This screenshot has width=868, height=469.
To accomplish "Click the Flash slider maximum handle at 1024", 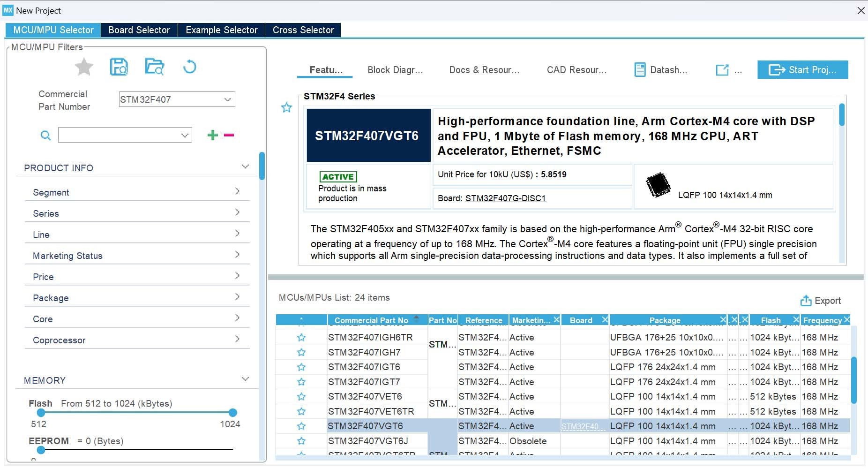I will click(233, 413).
